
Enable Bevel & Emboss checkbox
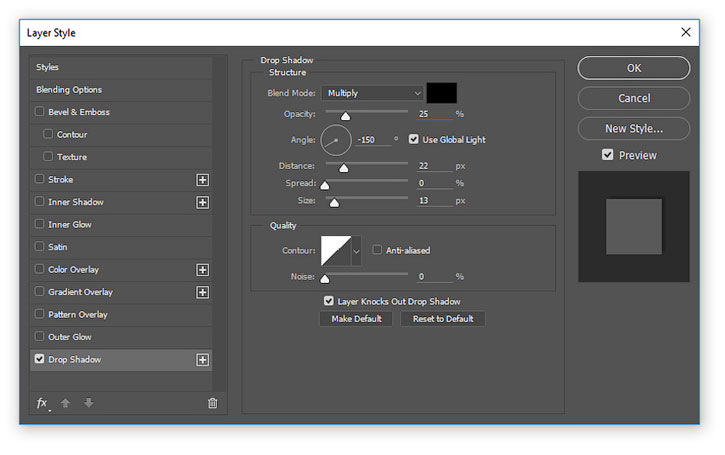39,111
